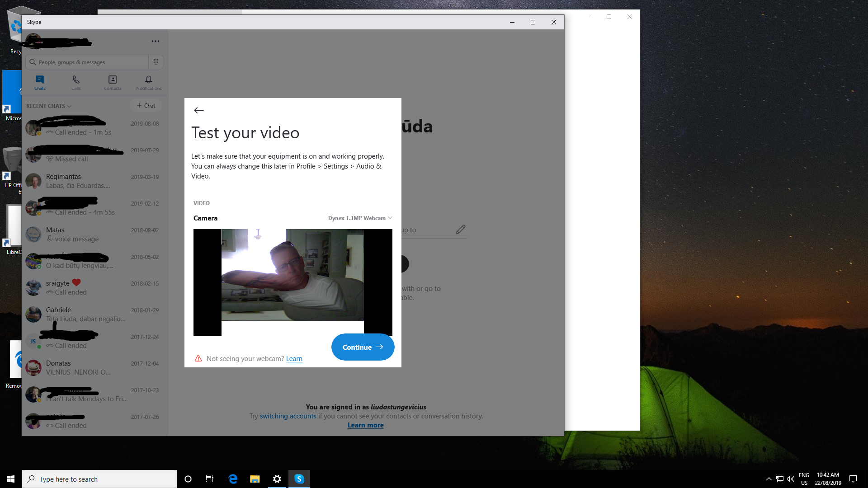868x488 pixels.
Task: Open the Learn link about webcam issues
Action: [x=294, y=359]
